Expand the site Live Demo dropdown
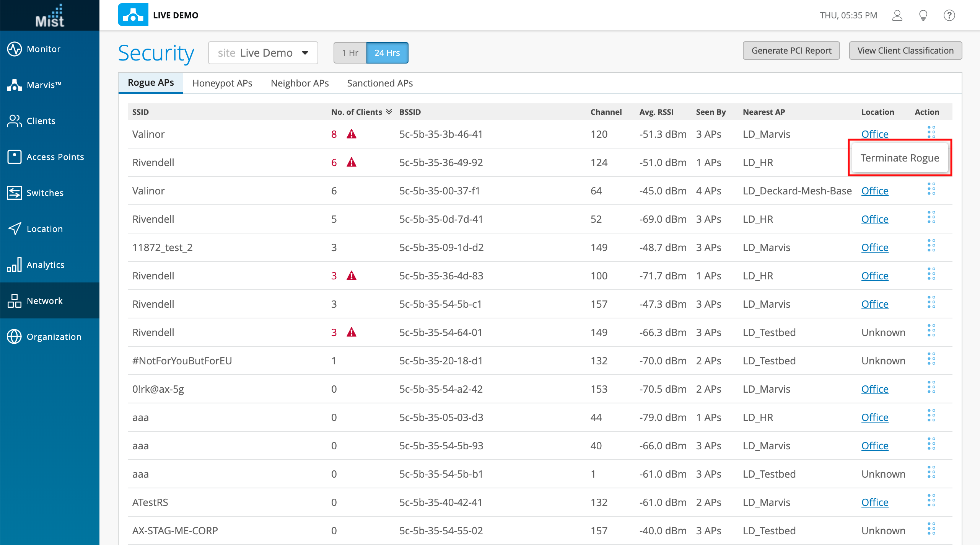The image size is (980, 545). (263, 53)
